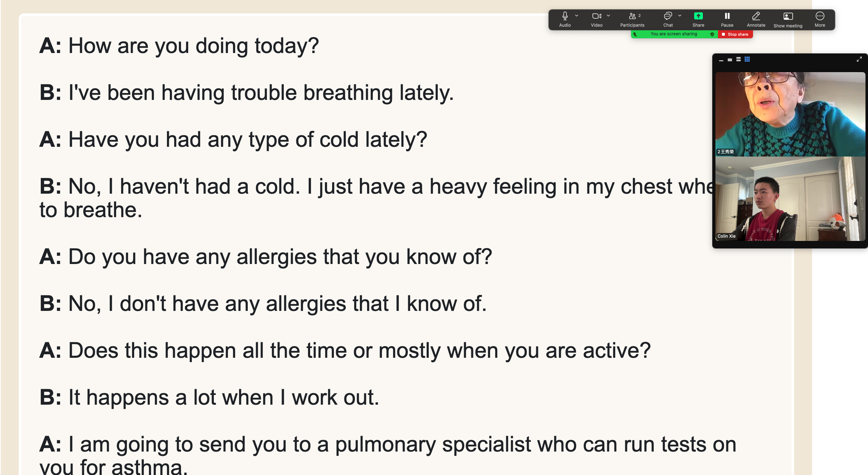Switch to two-row thumbnail strip view

point(739,59)
